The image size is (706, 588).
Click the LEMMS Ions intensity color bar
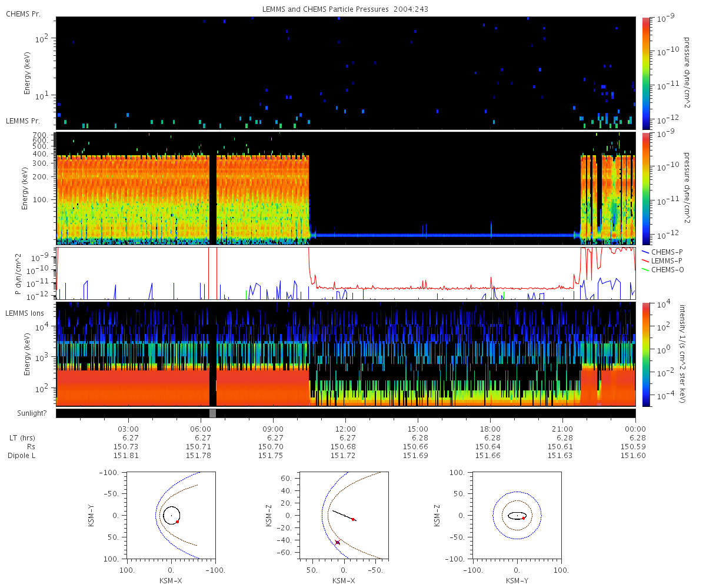646,354
